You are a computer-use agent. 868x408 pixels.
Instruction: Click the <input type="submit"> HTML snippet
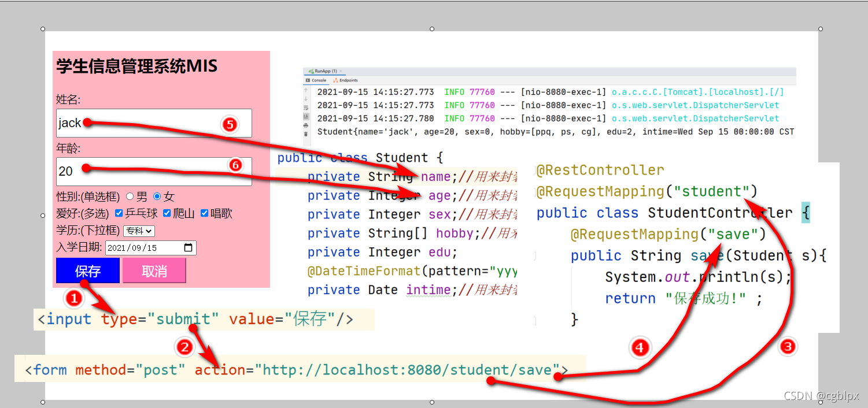point(195,319)
